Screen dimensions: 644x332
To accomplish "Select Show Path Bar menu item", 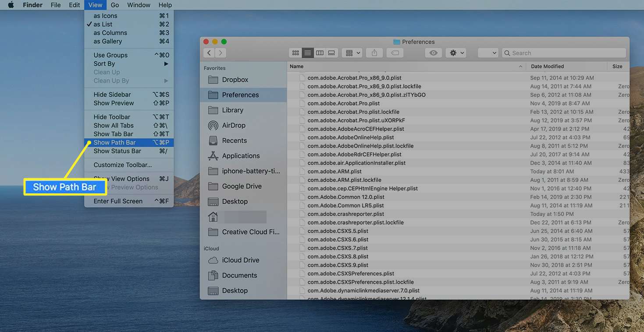I will click(x=114, y=143).
